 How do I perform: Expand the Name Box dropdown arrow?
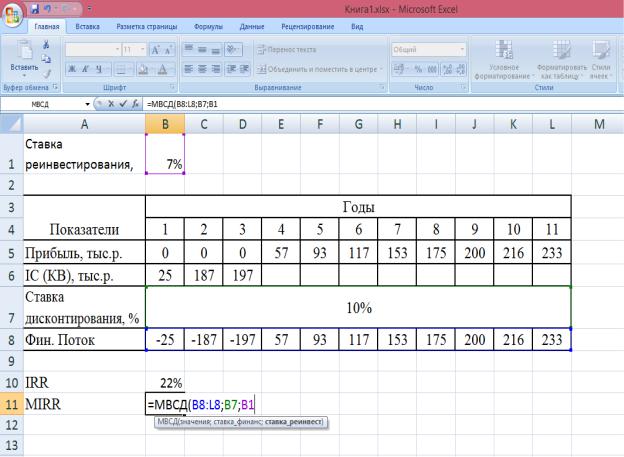click(x=87, y=104)
